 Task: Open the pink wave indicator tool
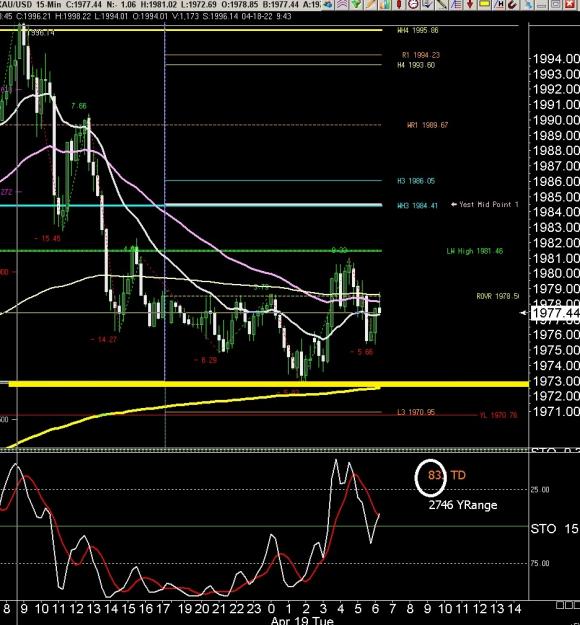[342, 4]
